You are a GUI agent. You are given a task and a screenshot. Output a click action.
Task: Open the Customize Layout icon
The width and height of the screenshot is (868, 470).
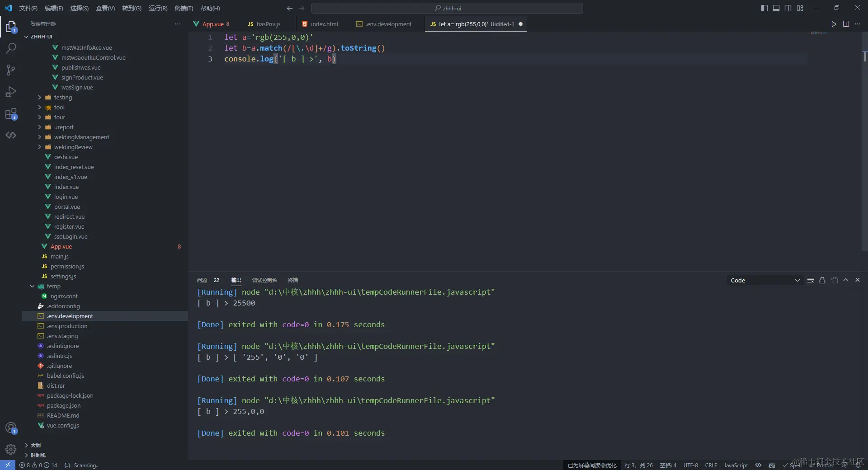[800, 8]
